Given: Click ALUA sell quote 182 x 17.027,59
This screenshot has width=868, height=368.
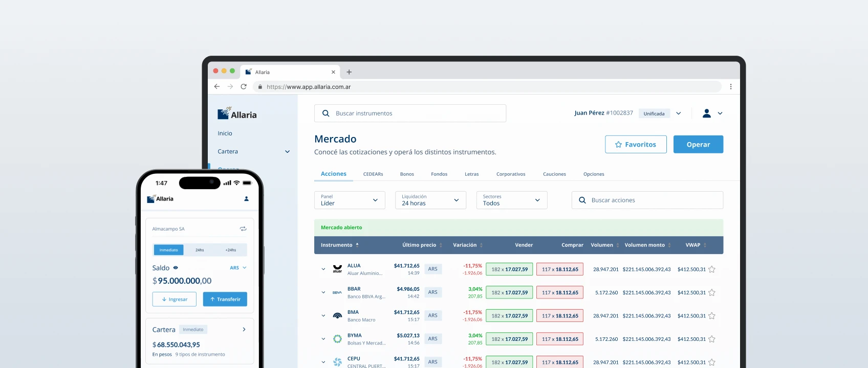Looking at the screenshot, I should pos(509,269).
